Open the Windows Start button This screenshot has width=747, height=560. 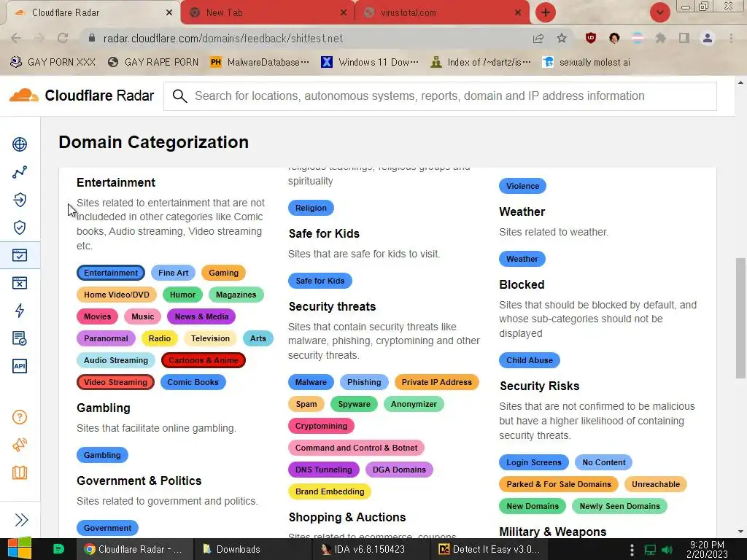coord(19,549)
